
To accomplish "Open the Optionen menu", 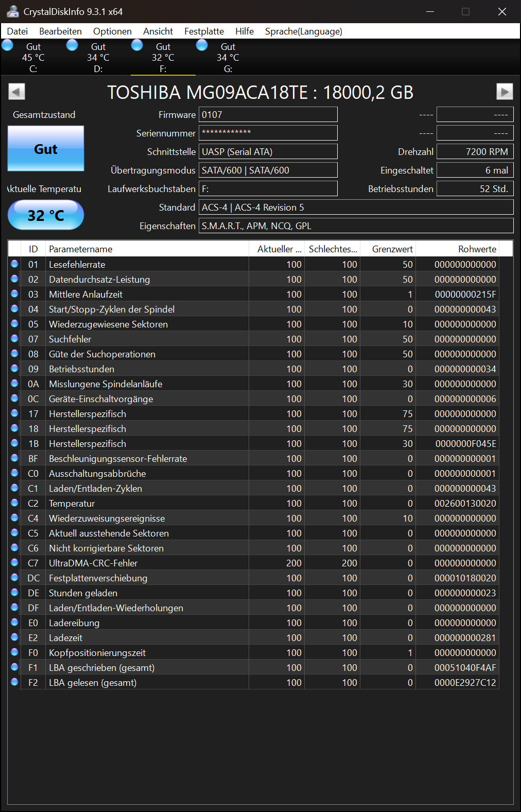I will (x=112, y=31).
